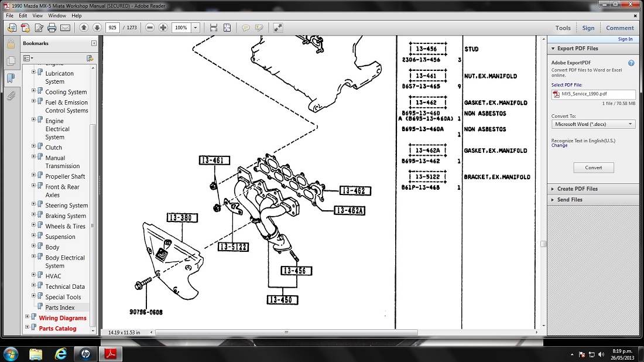
Task: Switch to the Comment pane
Action: pyautogui.click(x=620, y=28)
